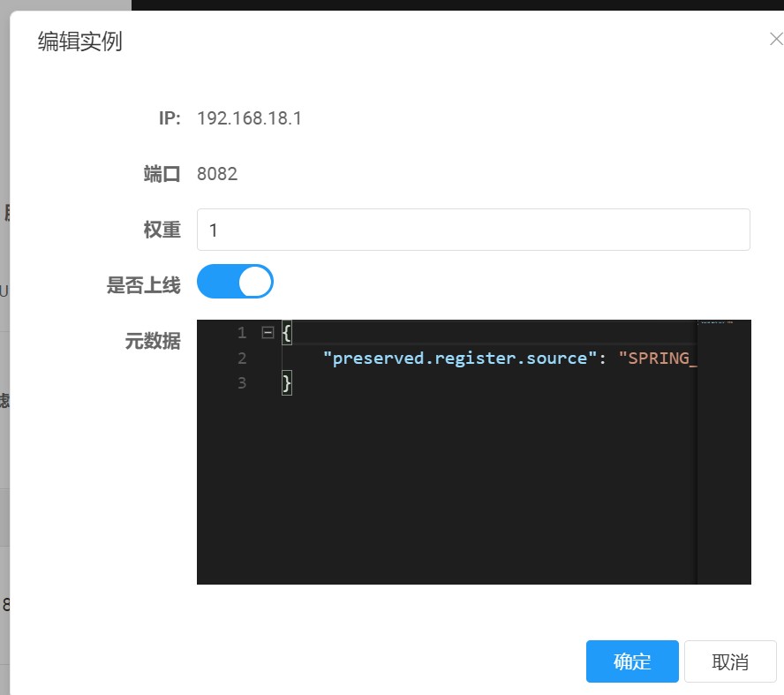Dismiss the dialog with the 取消 button
Viewport: 784px width, 695px height.
pos(729,661)
